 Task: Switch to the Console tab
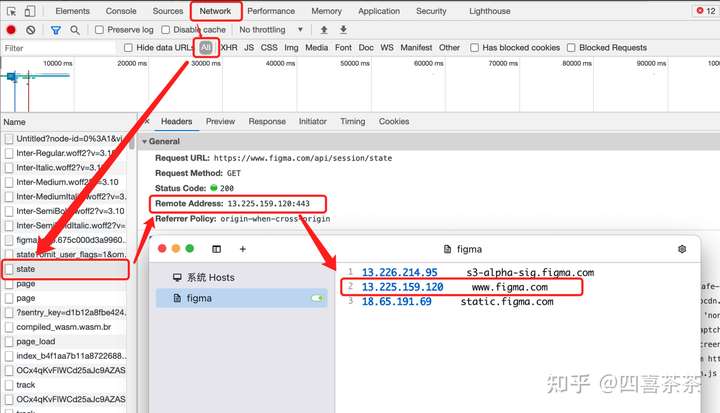121,11
